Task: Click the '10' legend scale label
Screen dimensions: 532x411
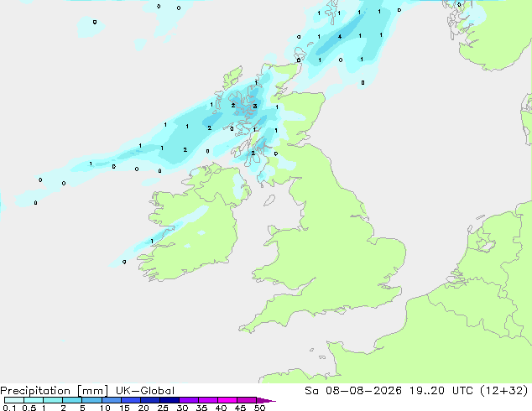Action: coord(105,408)
